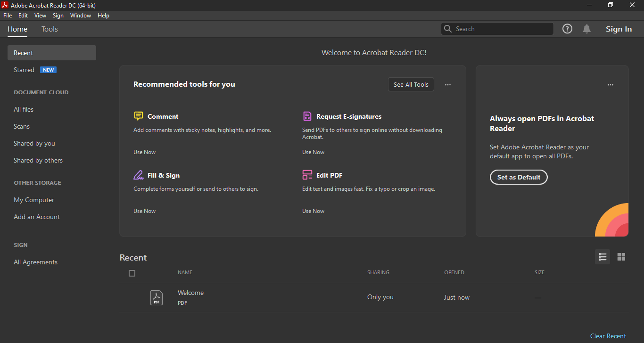The width and height of the screenshot is (644, 343).
Task: Click the NEW badge beside Starred
Action: [x=49, y=70]
